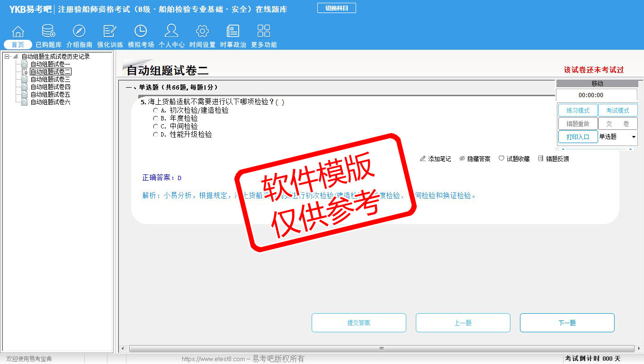
Task: Open 模拟考场 clock icon
Action: point(141,32)
